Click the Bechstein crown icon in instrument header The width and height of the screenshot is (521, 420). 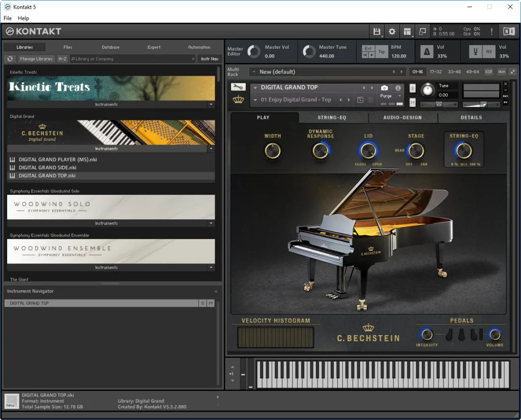[x=238, y=99]
